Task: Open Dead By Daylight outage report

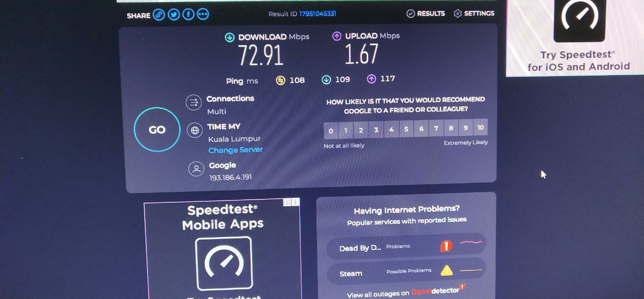Action: pos(407,247)
